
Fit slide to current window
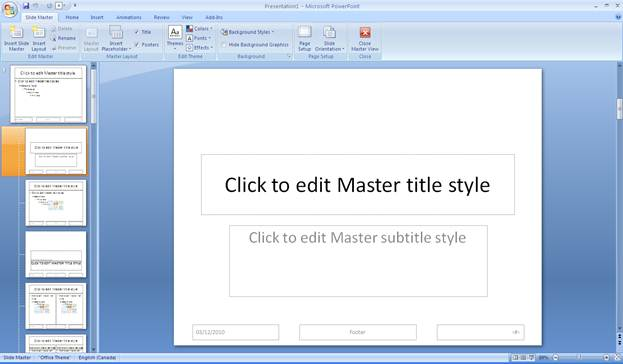[617, 358]
